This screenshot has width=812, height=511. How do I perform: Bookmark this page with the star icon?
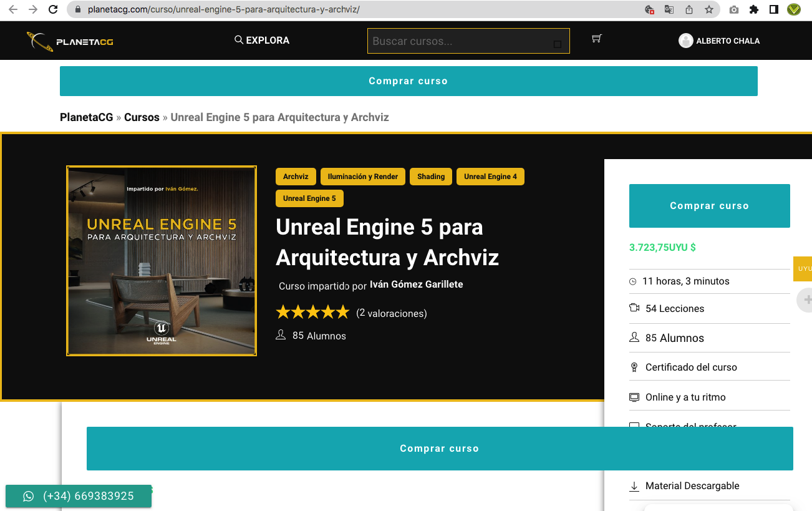[x=709, y=9]
